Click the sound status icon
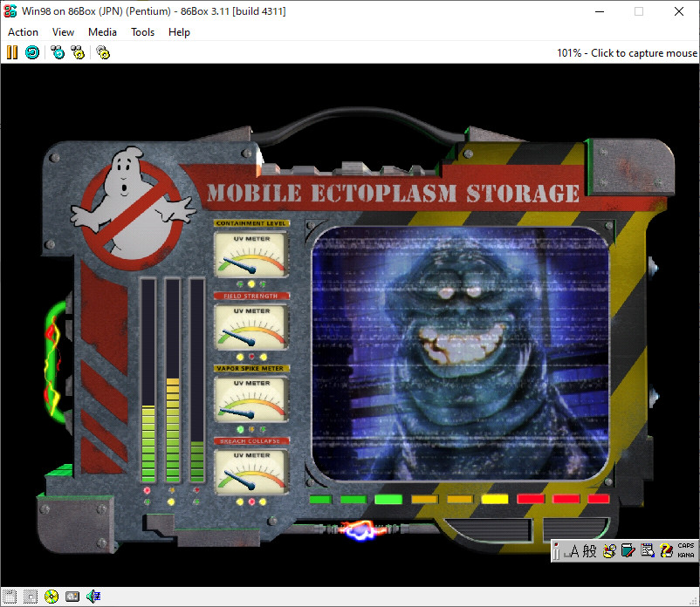 pyautogui.click(x=93, y=597)
